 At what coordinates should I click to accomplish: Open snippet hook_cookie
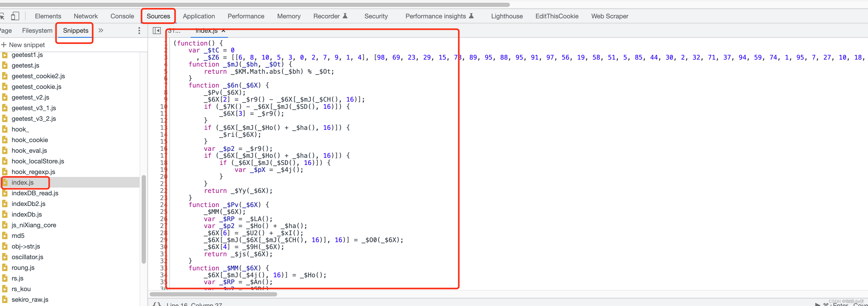(x=30, y=140)
